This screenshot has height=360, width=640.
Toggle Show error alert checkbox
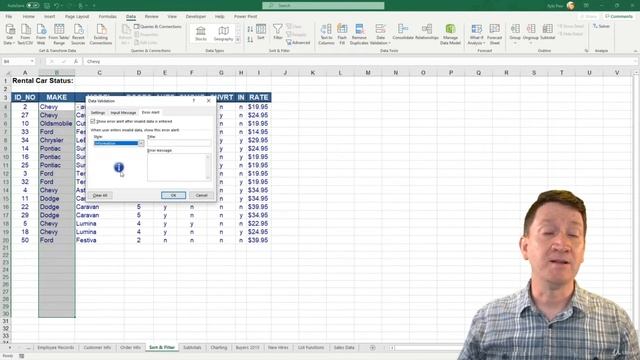[93, 121]
